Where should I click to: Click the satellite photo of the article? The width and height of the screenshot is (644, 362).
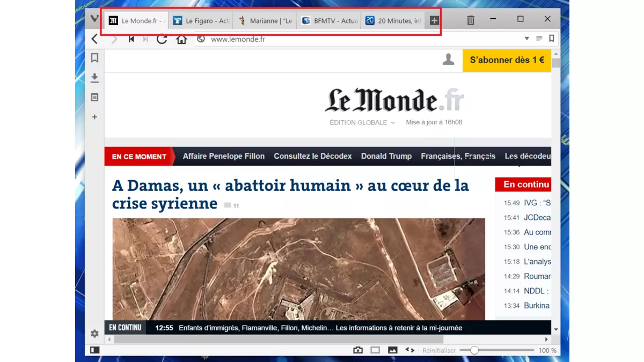pyautogui.click(x=298, y=269)
